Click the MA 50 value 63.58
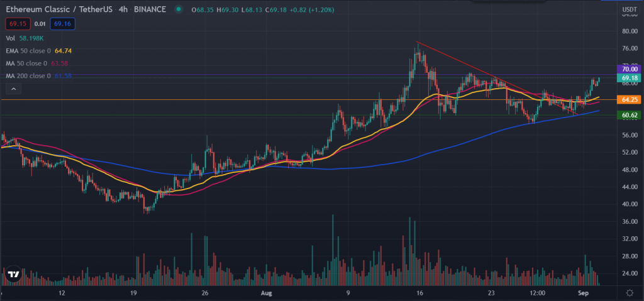Viewport: 644px width, 301px height. click(59, 63)
